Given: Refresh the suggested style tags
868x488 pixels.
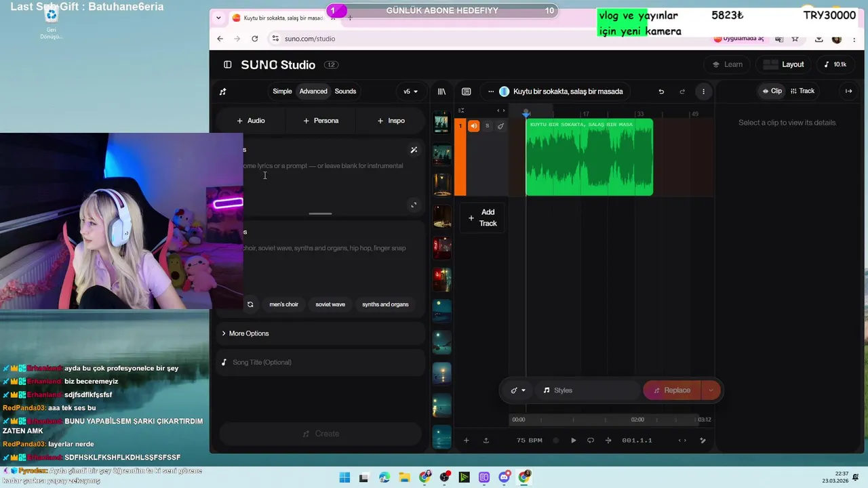Looking at the screenshot, I should pos(250,304).
